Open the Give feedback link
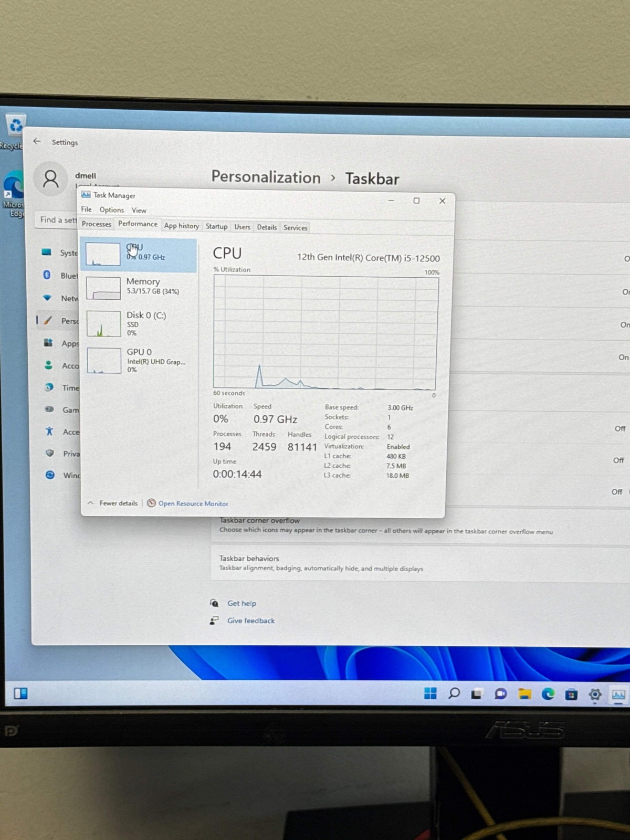 (x=251, y=621)
